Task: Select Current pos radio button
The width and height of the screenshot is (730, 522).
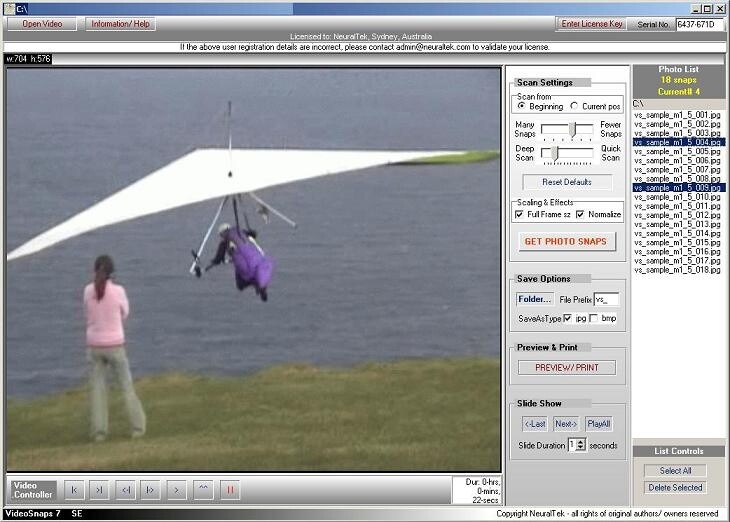Action: pyautogui.click(x=575, y=106)
